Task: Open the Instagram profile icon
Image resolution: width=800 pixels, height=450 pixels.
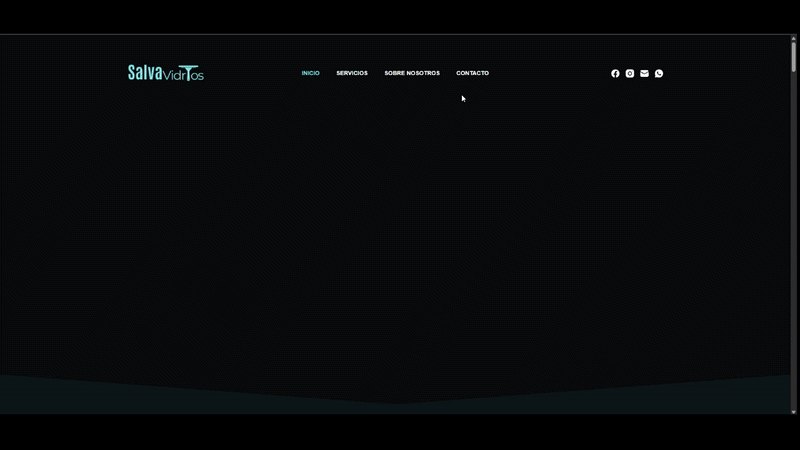Action: coord(630,73)
